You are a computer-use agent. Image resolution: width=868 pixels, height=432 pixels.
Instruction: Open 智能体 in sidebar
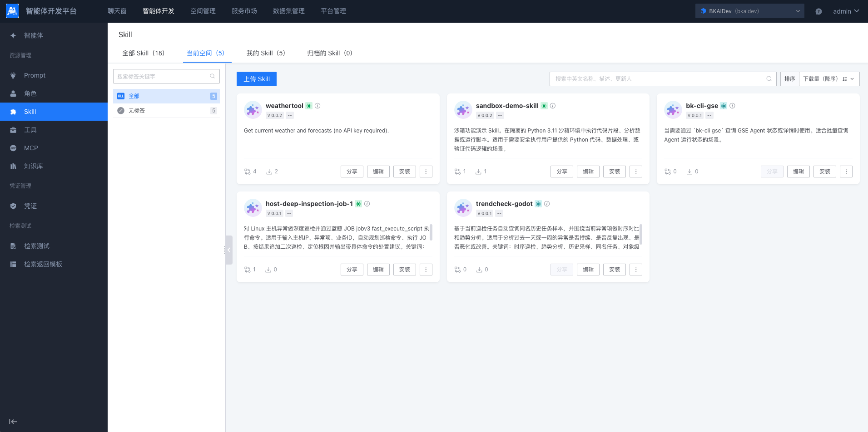click(54, 35)
